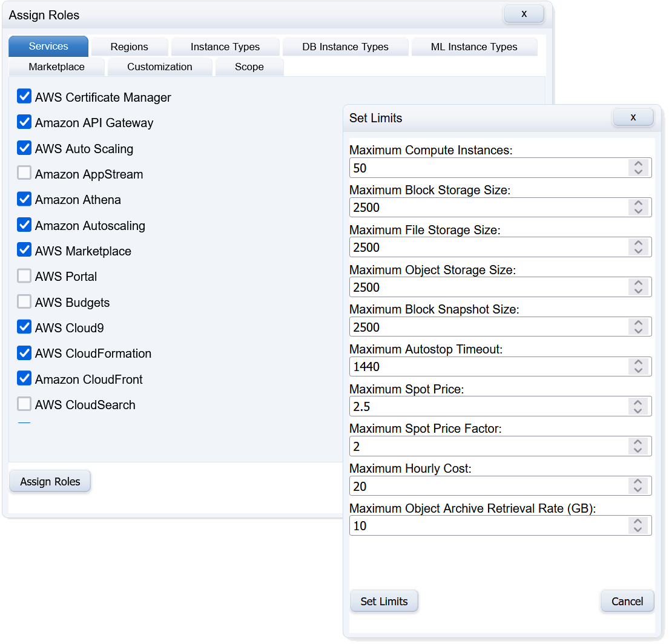Decrease Maximum Block Storage Size with down arrow
The image size is (669, 644).
638,211
